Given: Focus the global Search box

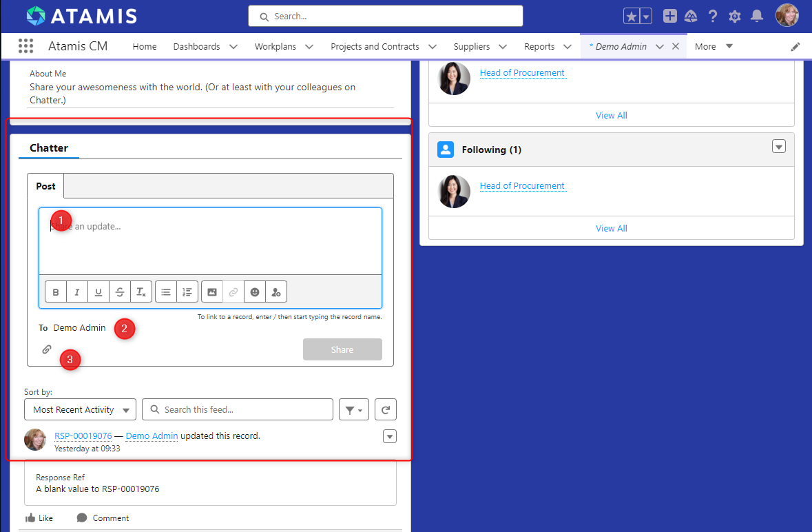Looking at the screenshot, I should coord(385,16).
